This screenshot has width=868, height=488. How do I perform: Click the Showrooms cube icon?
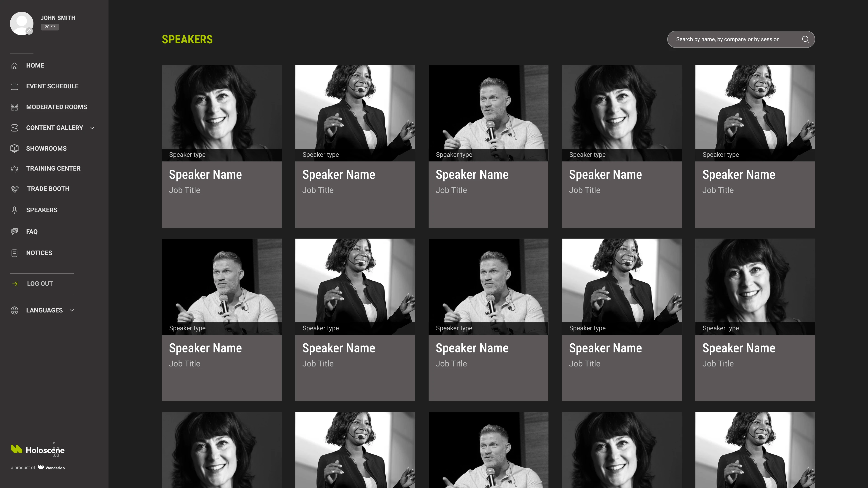click(14, 148)
